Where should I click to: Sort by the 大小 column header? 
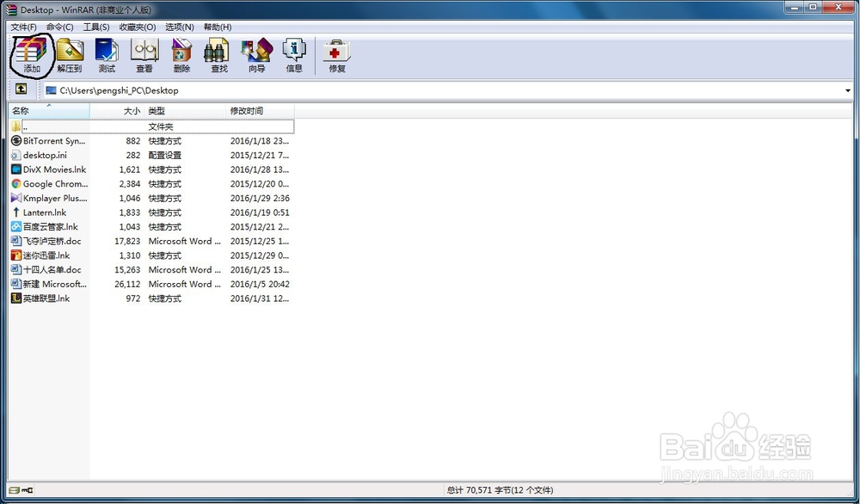point(117,111)
